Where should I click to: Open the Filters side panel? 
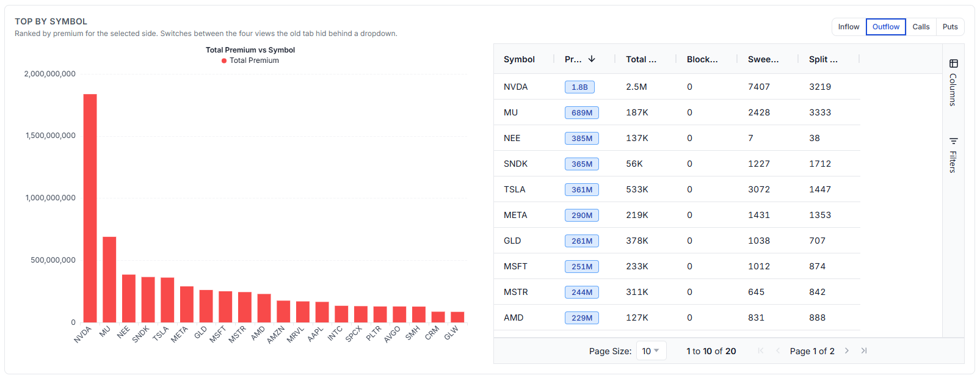[953, 155]
